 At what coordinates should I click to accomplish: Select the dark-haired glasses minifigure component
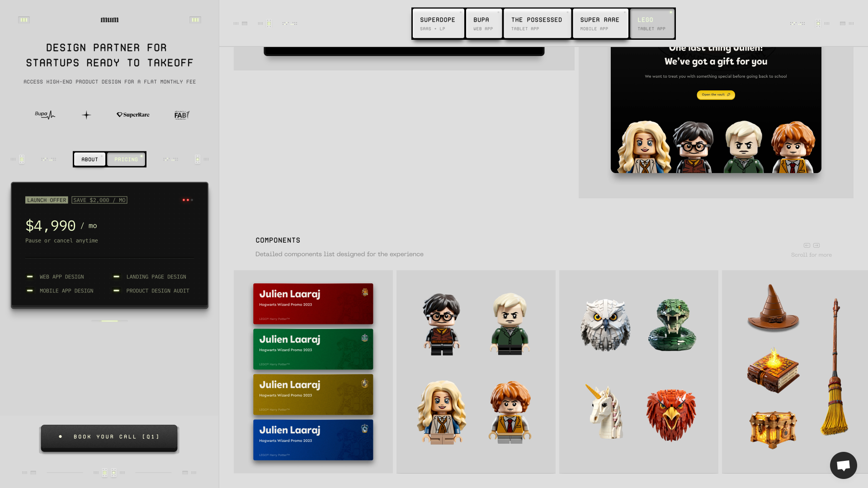click(x=442, y=324)
